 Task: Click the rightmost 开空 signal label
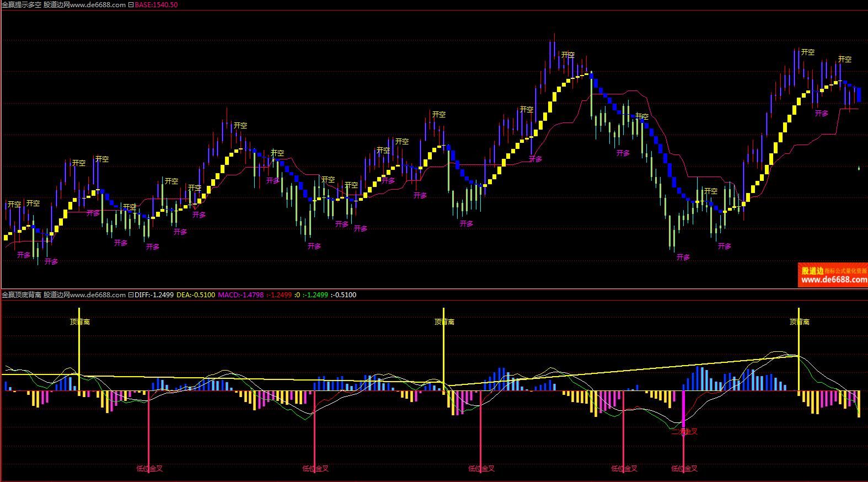point(845,60)
